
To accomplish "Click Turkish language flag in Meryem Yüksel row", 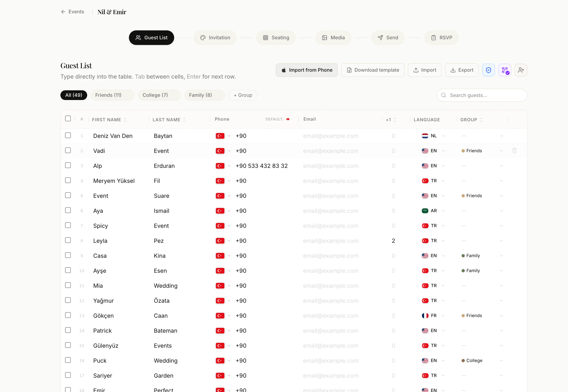I will coord(425,181).
